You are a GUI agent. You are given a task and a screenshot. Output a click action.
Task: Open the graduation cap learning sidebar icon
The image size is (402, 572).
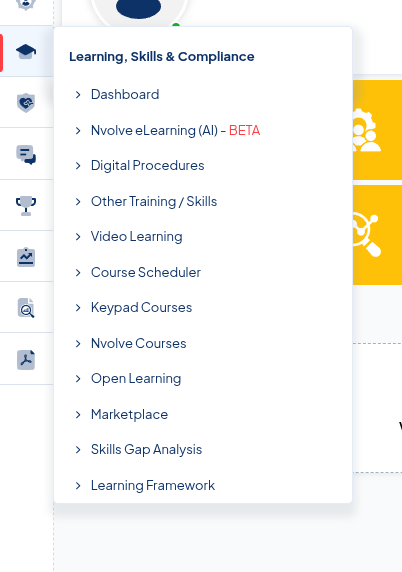pyautogui.click(x=26, y=51)
